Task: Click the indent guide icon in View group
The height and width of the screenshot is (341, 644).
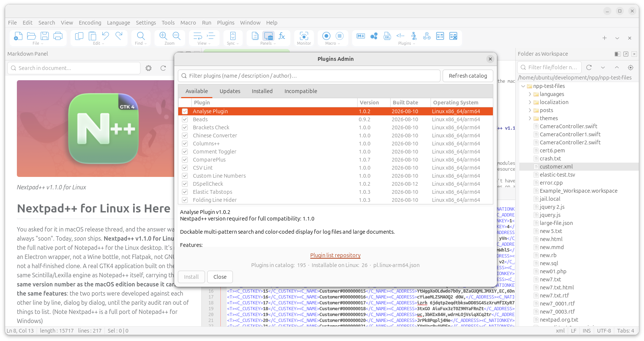Action: (211, 36)
